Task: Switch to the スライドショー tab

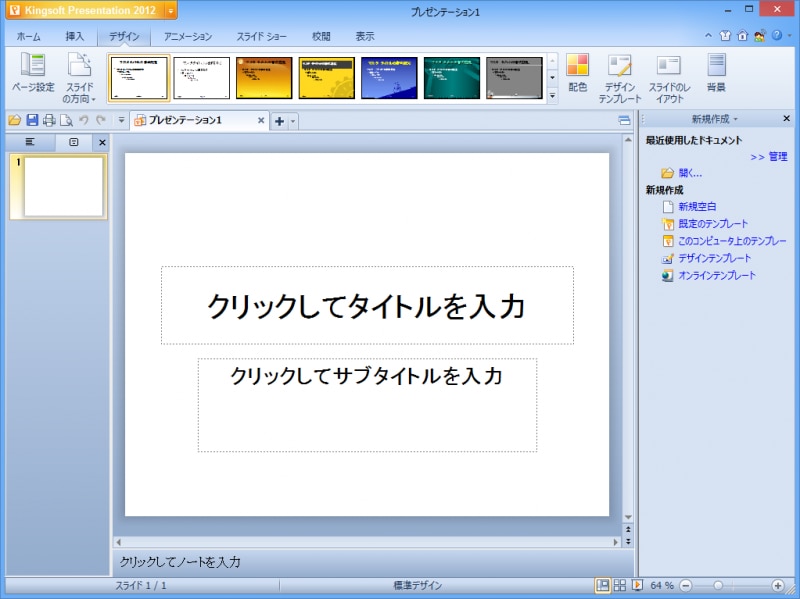Action: coord(260,34)
